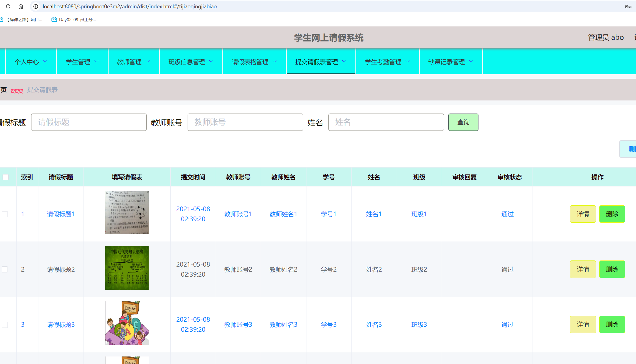636x364 pixels.
Task: Open 详情 for row 请假标题3
Action: tap(583, 324)
